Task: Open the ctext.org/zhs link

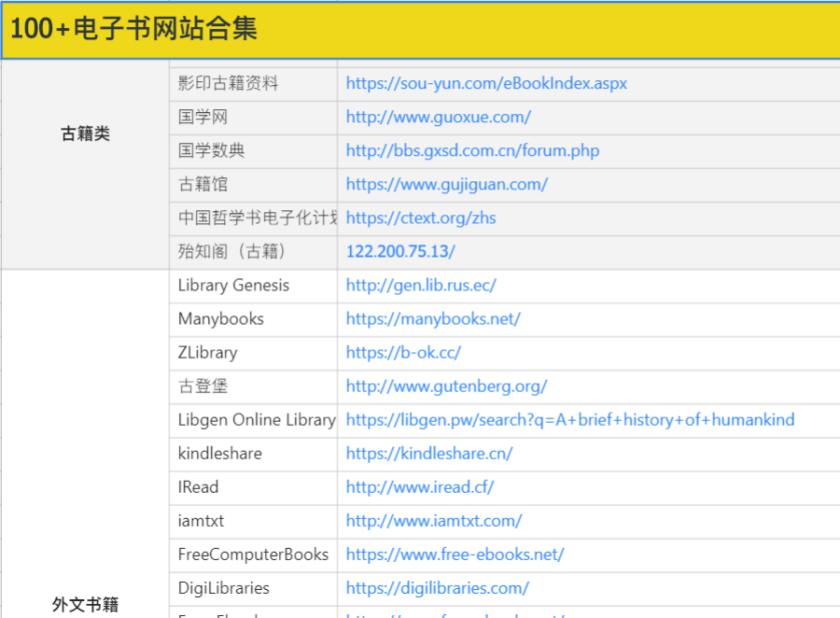Action: click(x=421, y=218)
